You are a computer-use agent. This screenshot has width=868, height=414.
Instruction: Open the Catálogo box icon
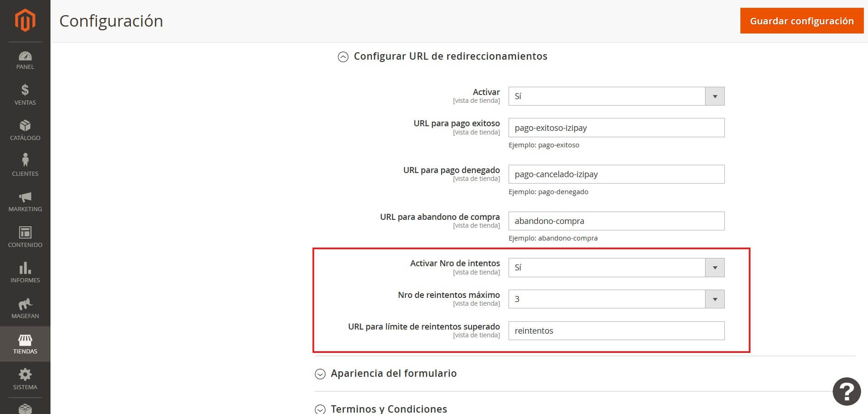[x=25, y=126]
